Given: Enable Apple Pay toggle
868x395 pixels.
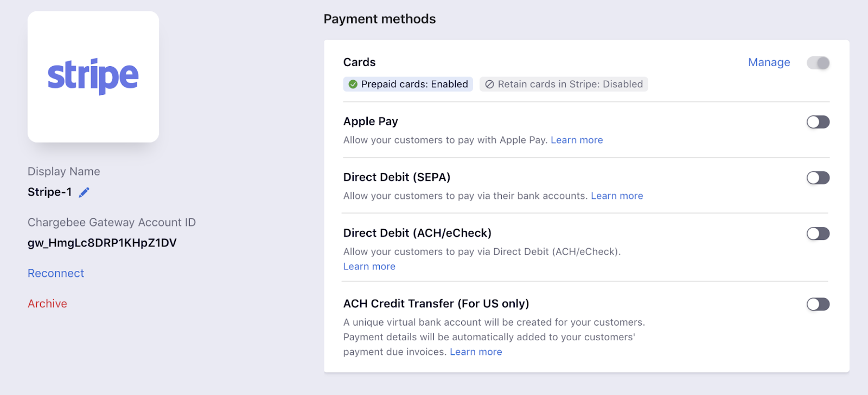Looking at the screenshot, I should click(818, 122).
